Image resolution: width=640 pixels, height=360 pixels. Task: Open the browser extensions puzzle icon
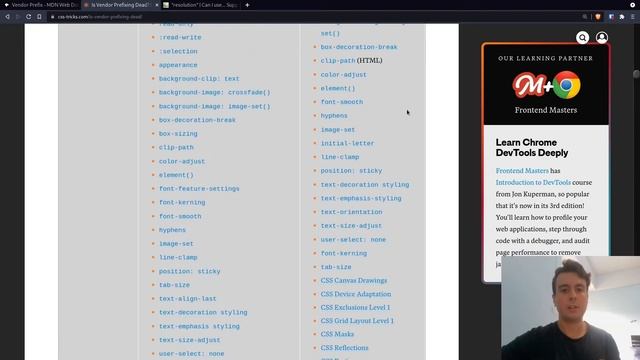click(x=622, y=17)
